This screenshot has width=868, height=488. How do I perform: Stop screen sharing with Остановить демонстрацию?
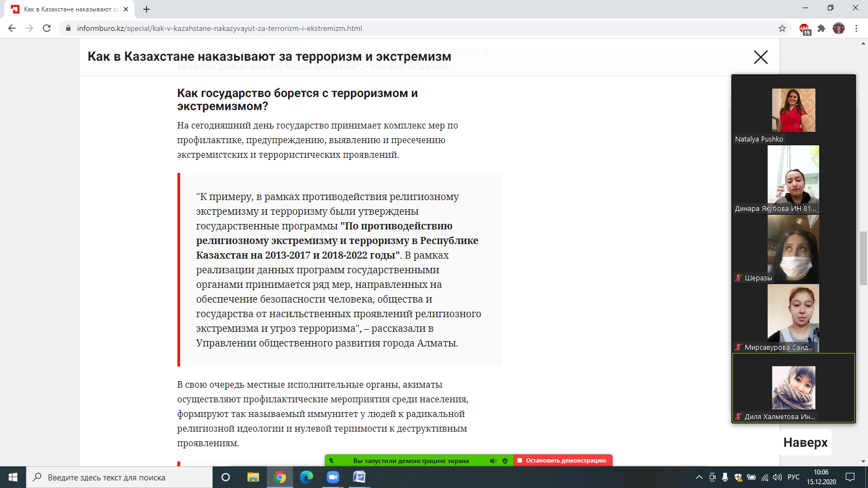(563, 460)
